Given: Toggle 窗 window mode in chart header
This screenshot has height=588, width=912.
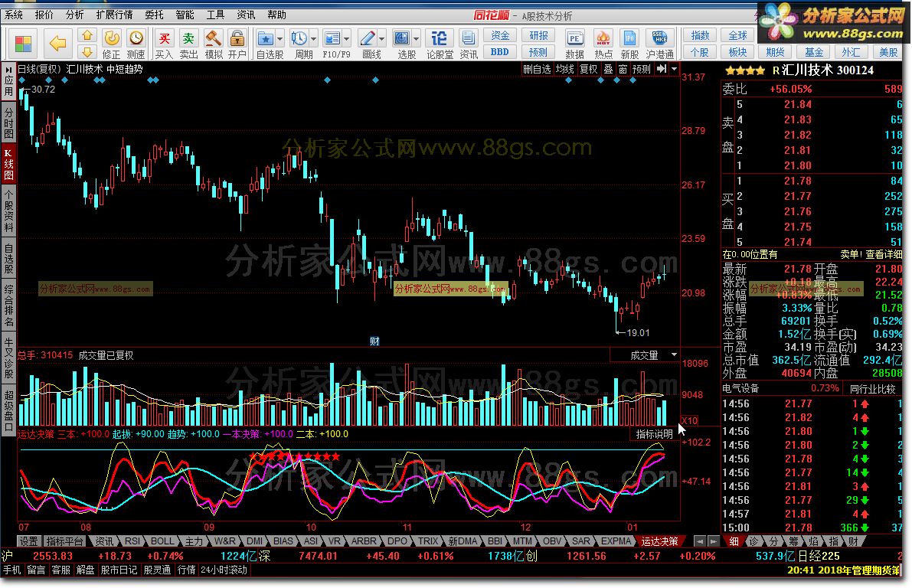Looking at the screenshot, I should point(623,69).
